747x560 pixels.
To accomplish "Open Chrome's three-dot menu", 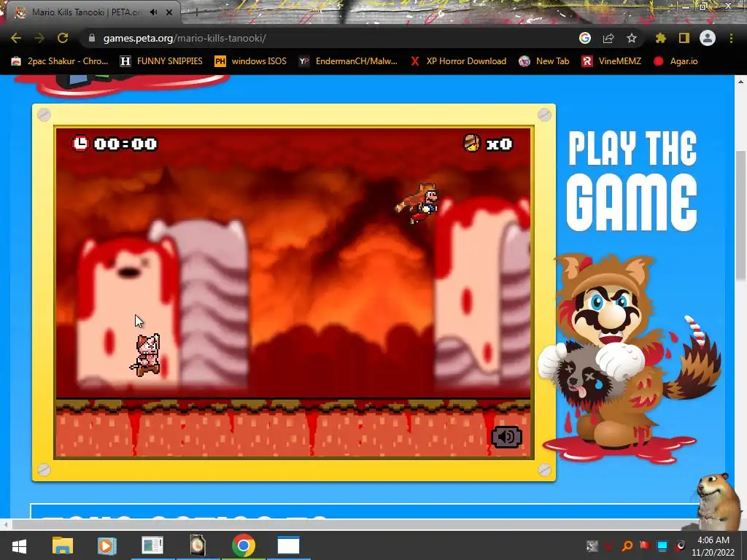I will pyautogui.click(x=731, y=38).
